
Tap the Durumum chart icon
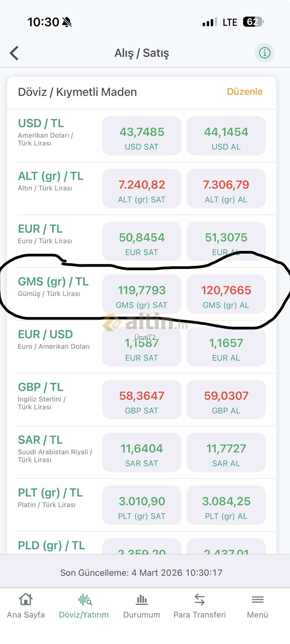(x=142, y=600)
